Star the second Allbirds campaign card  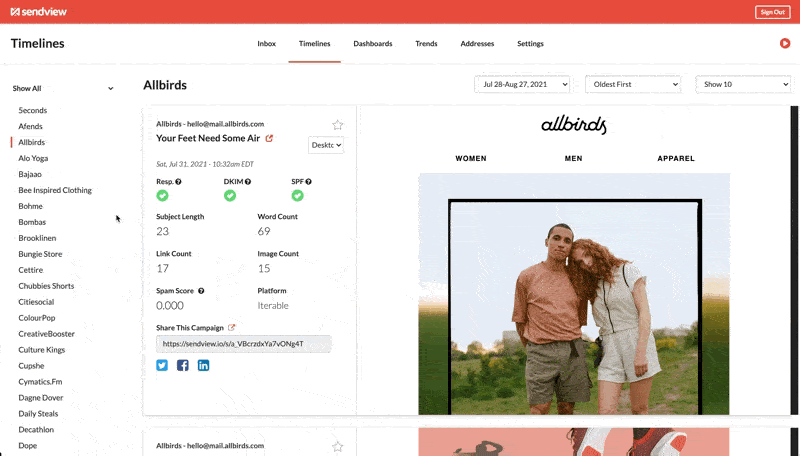pyautogui.click(x=337, y=447)
